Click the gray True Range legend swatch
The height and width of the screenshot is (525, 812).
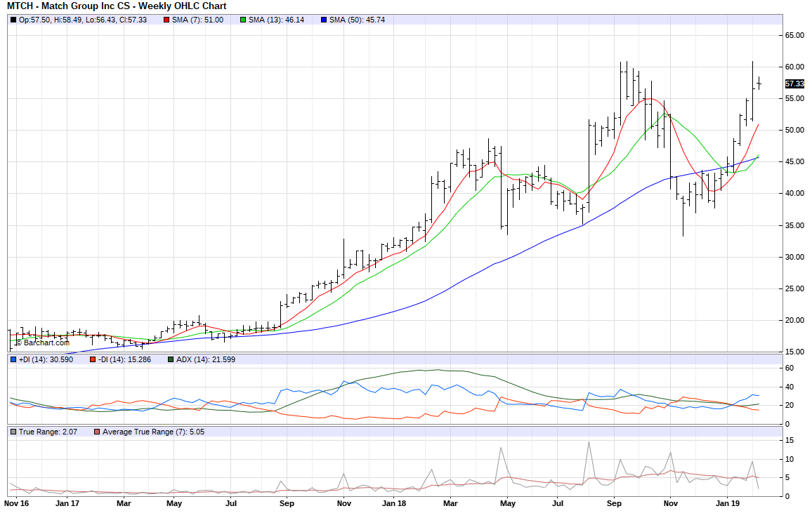(13, 431)
